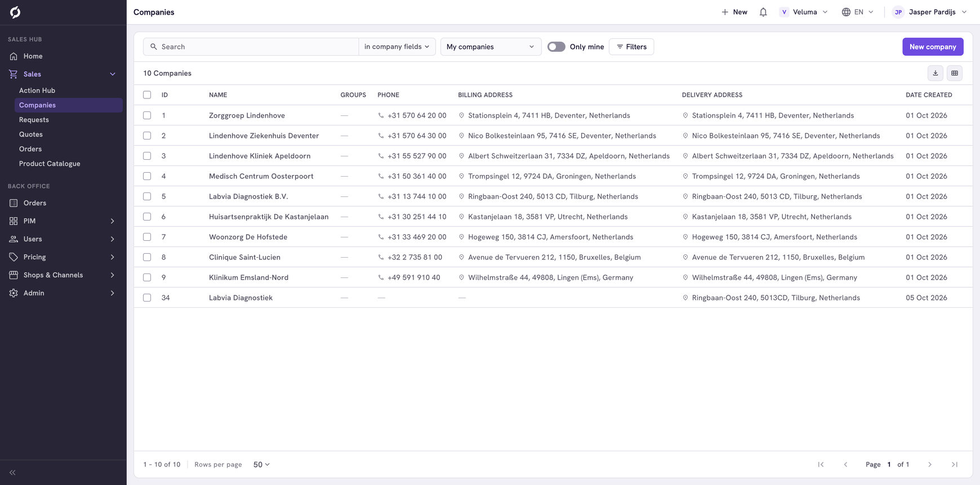
Task: Open Lindenhove Kliniek Apeldoorn company
Action: (x=260, y=156)
